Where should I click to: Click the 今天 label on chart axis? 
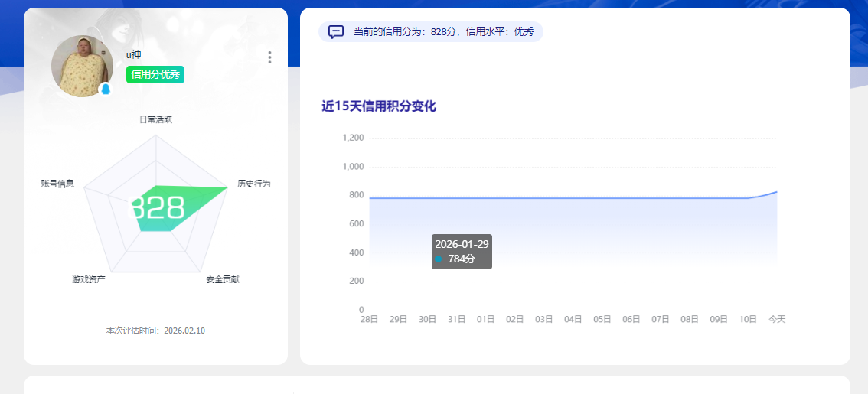click(777, 319)
